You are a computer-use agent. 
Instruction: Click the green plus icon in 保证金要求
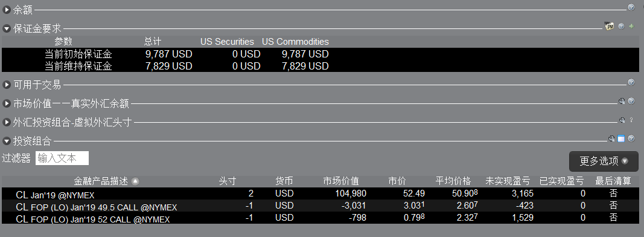[x=631, y=27]
